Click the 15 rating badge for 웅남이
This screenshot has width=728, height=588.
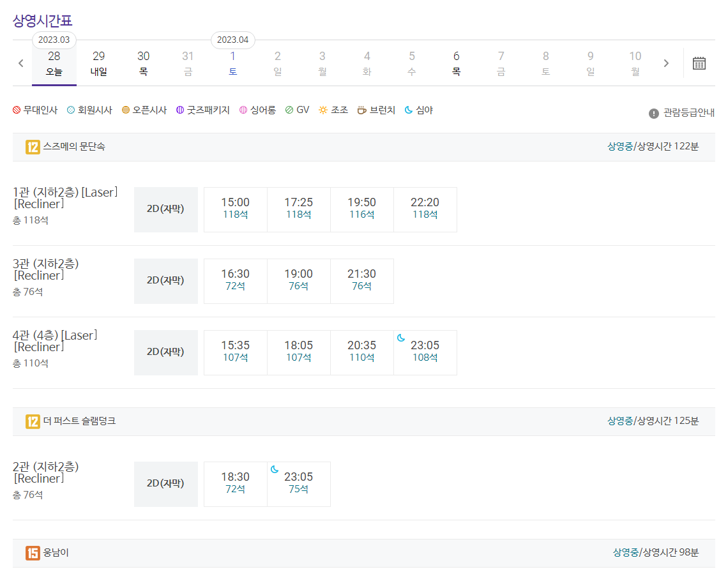click(x=33, y=553)
